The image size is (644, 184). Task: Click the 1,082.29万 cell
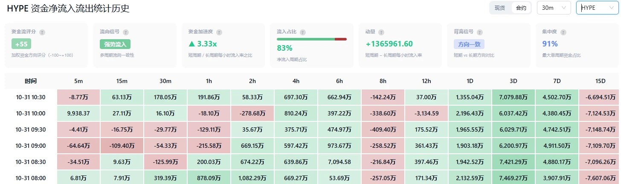tap(252, 178)
